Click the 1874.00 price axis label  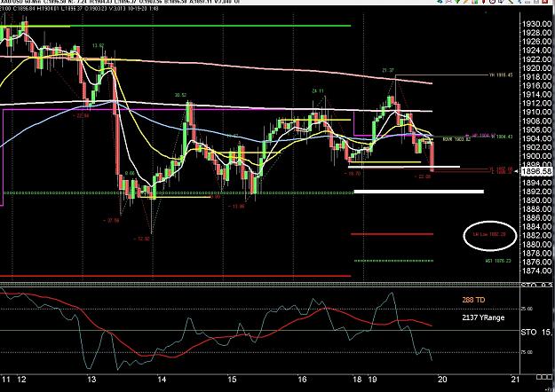[537, 270]
